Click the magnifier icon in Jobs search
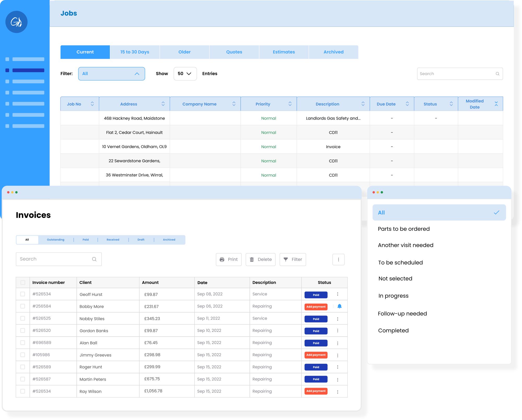Viewport: 522px width, 420px height. pos(497,74)
